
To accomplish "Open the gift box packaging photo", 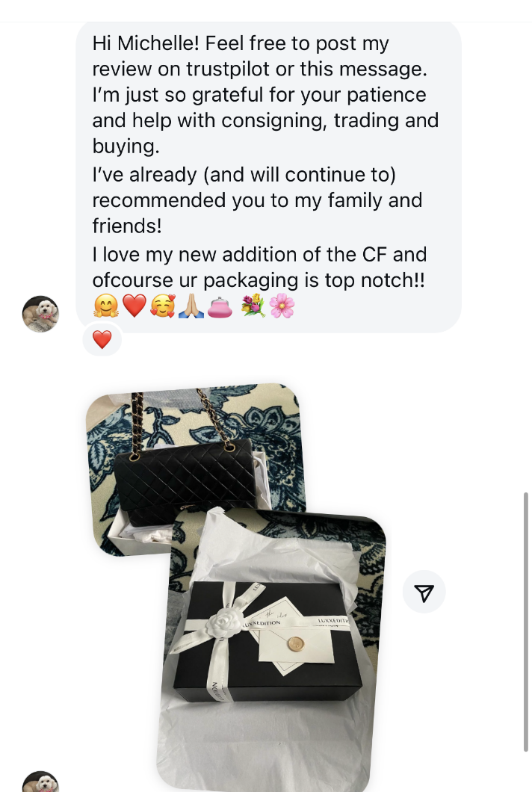I will point(273,652).
